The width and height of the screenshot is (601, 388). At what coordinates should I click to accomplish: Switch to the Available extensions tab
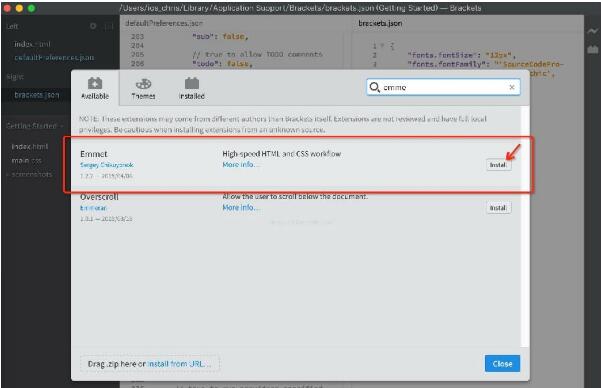[x=95, y=88]
